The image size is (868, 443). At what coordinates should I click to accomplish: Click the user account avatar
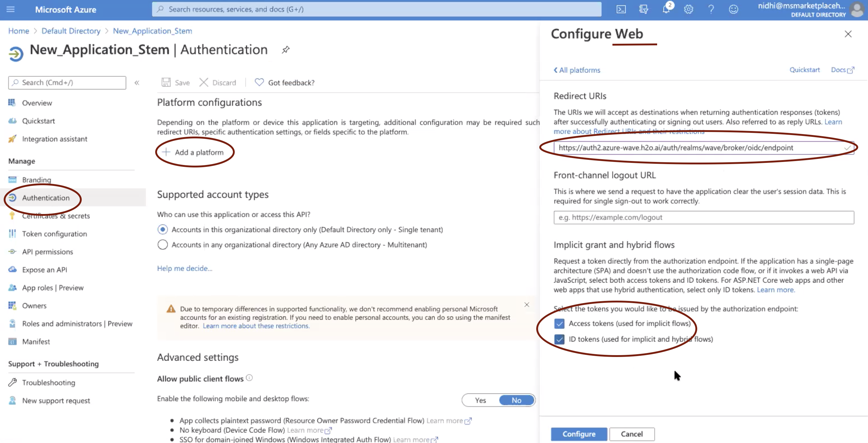point(857,9)
